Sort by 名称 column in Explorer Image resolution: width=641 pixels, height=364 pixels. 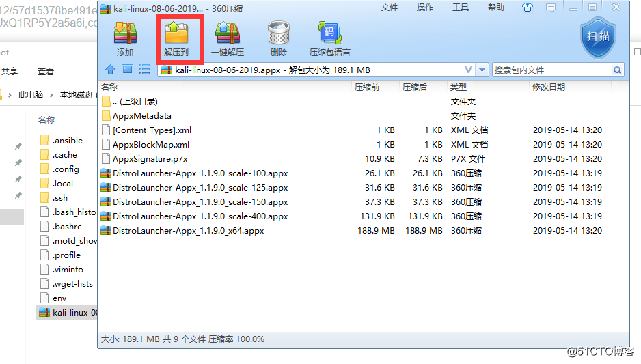(x=46, y=120)
